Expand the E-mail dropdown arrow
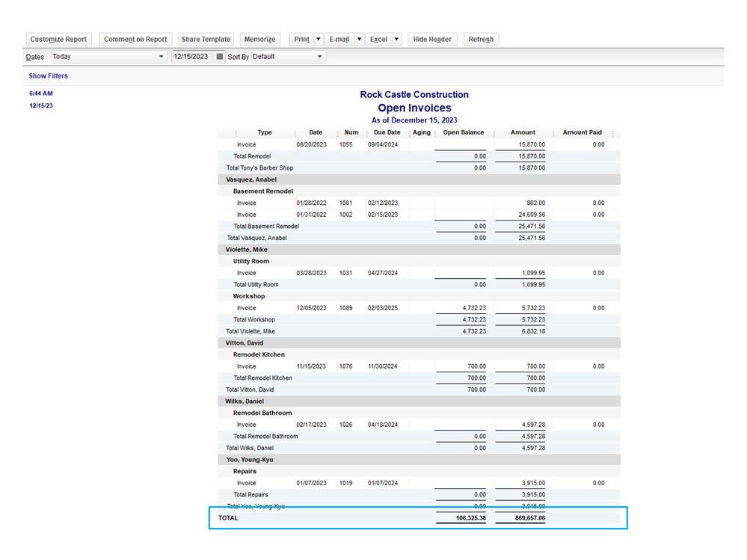Image resolution: width=747 pixels, height=560 pixels. pyautogui.click(x=359, y=40)
